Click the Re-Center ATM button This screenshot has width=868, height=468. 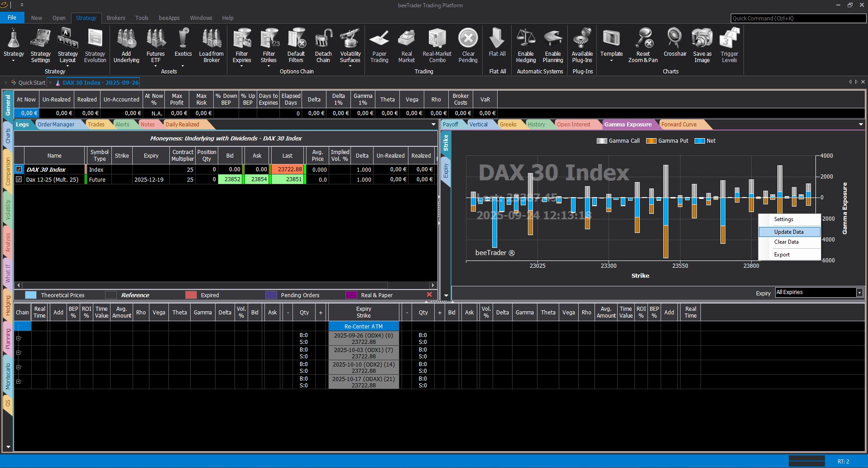pos(363,326)
